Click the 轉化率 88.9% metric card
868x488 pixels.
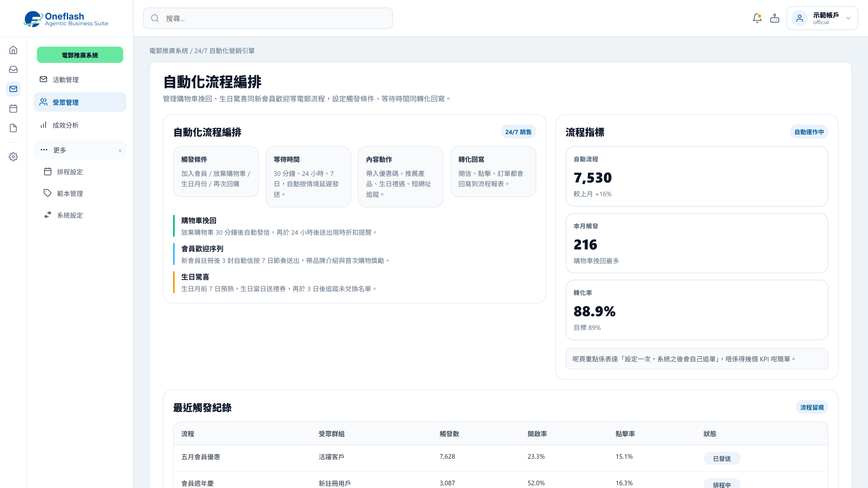[697, 310]
